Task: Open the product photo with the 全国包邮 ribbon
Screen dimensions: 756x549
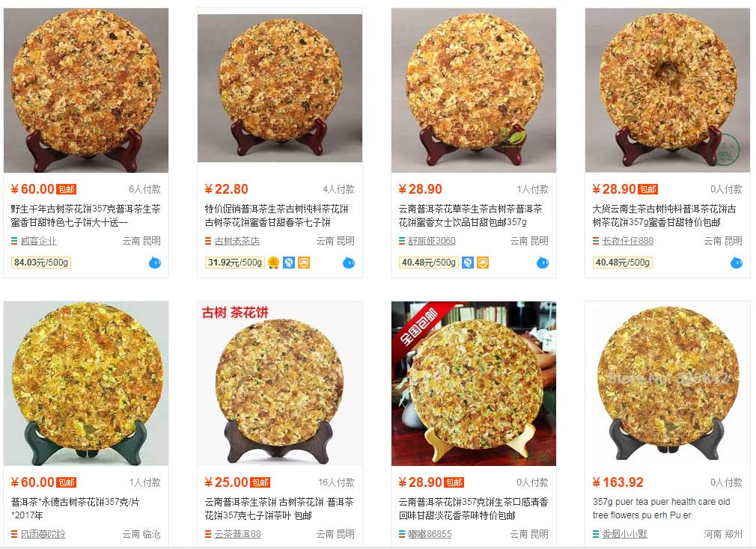Action: pyautogui.click(x=474, y=384)
